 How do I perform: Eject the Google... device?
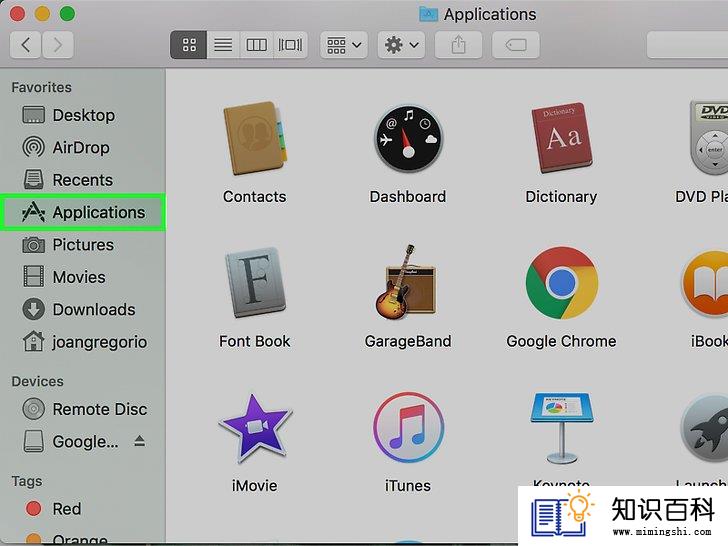click(x=139, y=441)
